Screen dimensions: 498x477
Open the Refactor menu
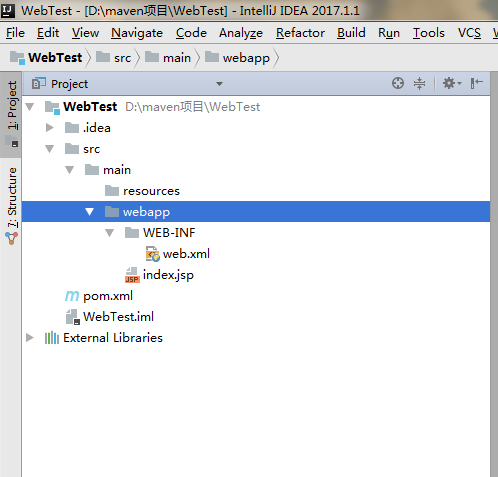[300, 33]
